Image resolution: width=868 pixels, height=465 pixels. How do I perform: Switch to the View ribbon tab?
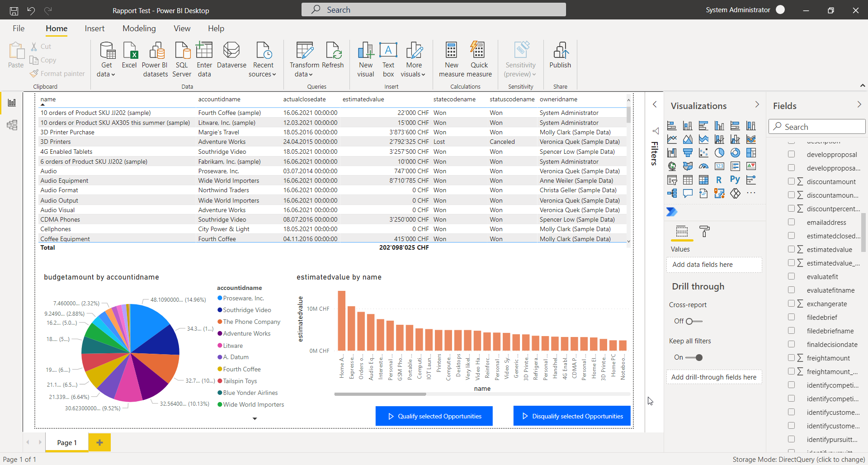tap(182, 28)
